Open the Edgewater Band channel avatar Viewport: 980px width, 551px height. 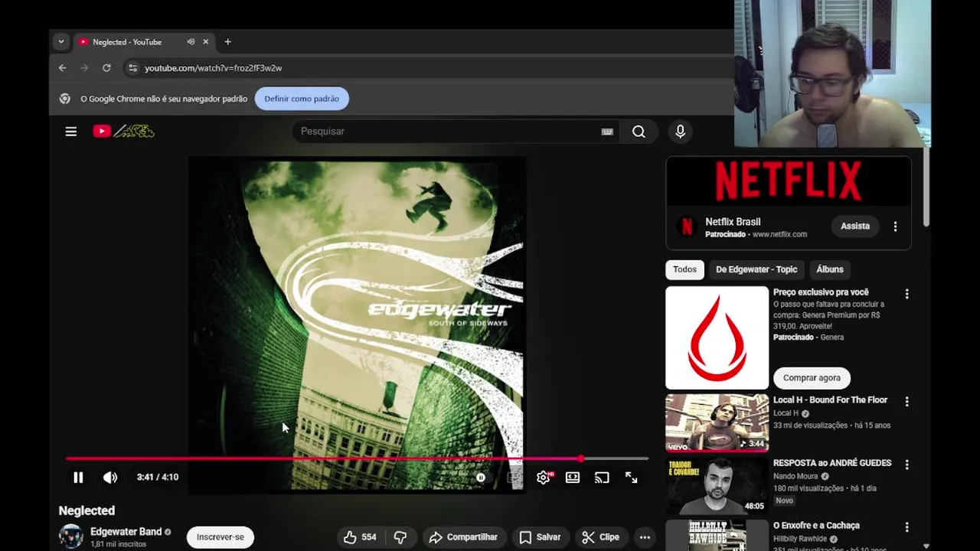click(x=71, y=536)
